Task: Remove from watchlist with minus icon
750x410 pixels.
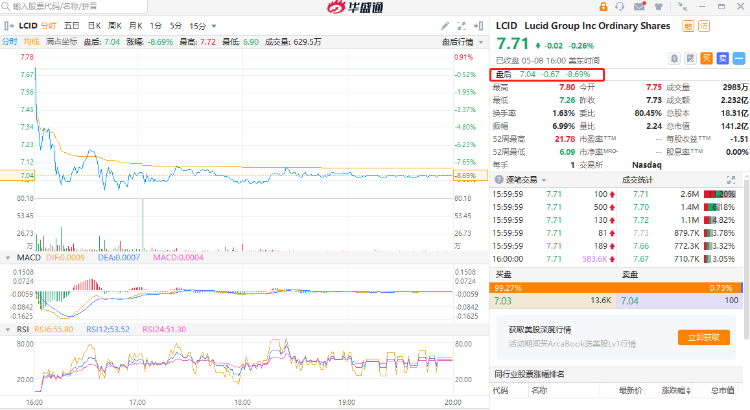Action: (739, 59)
